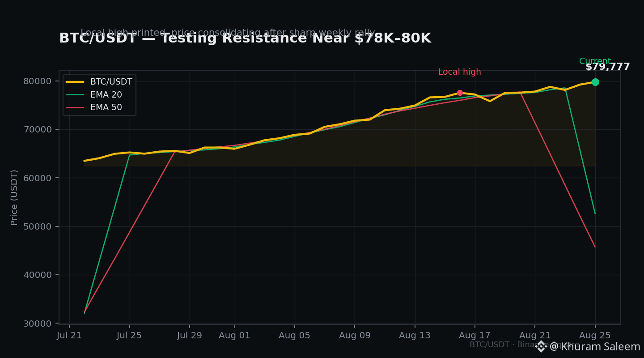
Task: Click the Aug 01 date label
Action: (234, 336)
